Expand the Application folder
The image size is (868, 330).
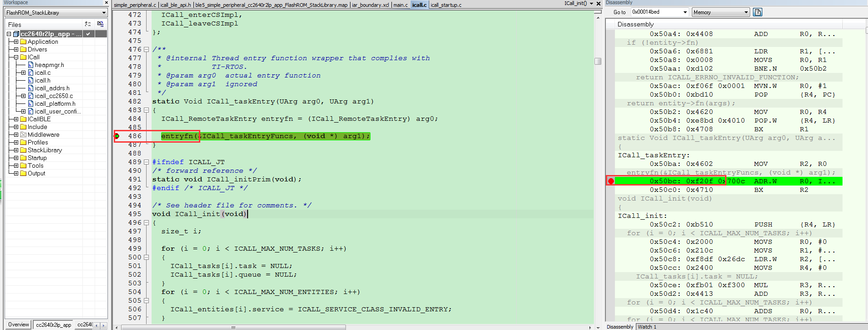(16, 42)
